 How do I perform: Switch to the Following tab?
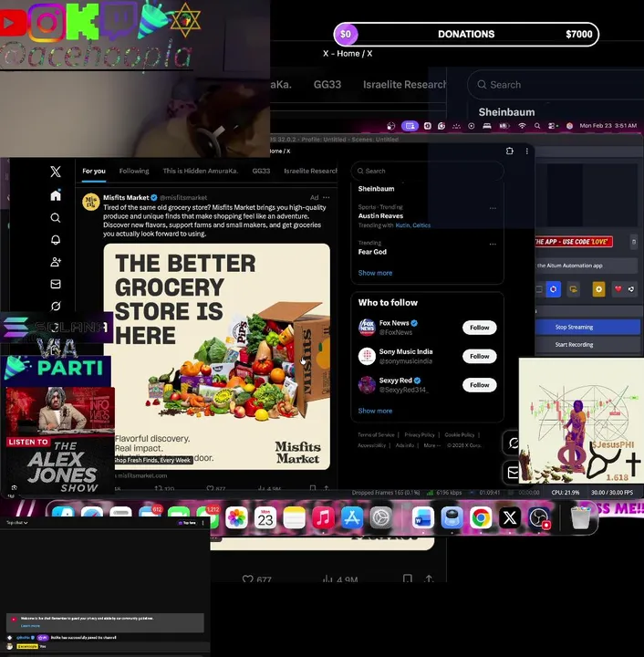(x=134, y=171)
